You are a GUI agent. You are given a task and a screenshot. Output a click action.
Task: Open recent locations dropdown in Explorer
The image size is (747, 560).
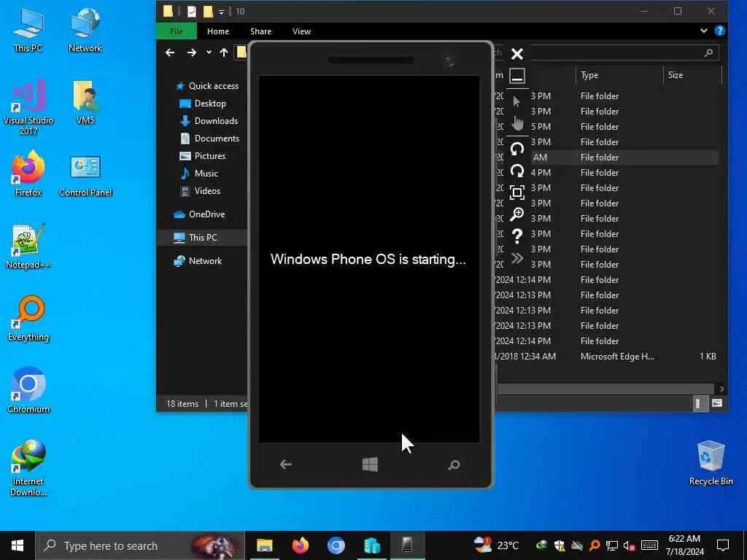209,52
